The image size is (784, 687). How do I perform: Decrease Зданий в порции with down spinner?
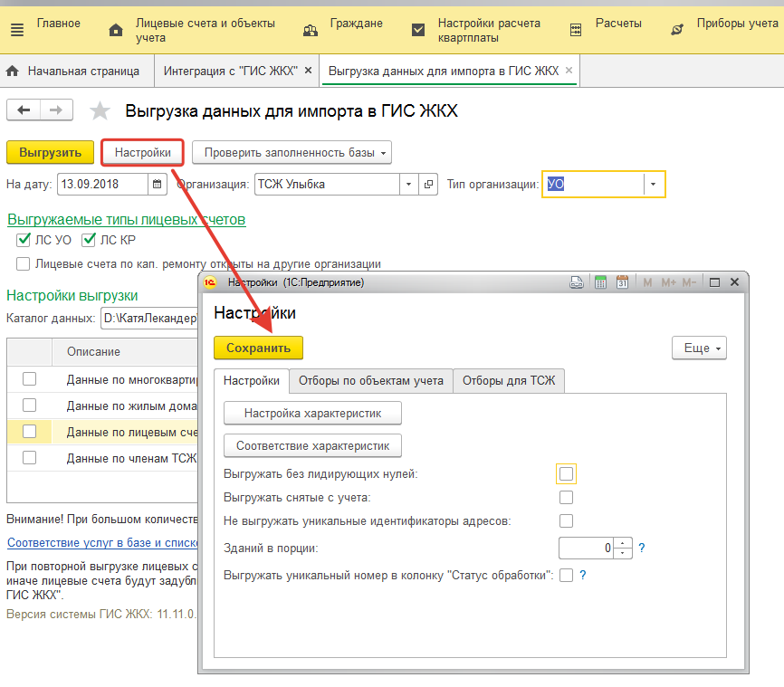click(x=623, y=553)
